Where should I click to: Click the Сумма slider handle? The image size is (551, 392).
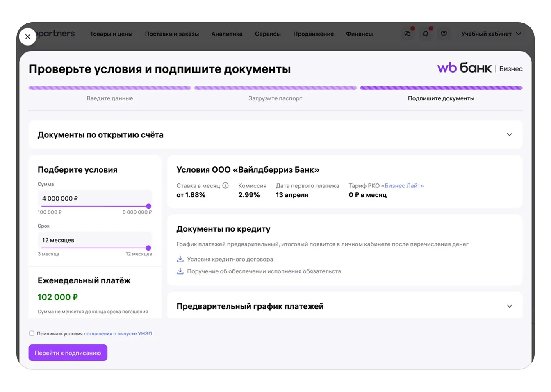click(x=148, y=206)
